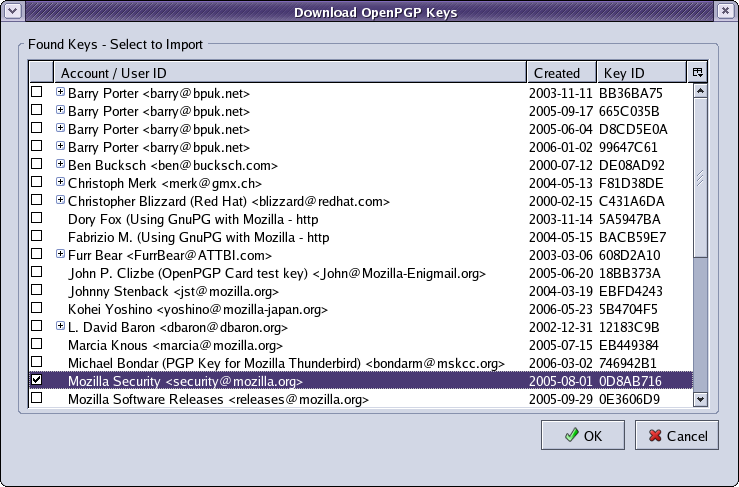
Task: Check the box for Fabrizio M. key
Action: coord(36,236)
